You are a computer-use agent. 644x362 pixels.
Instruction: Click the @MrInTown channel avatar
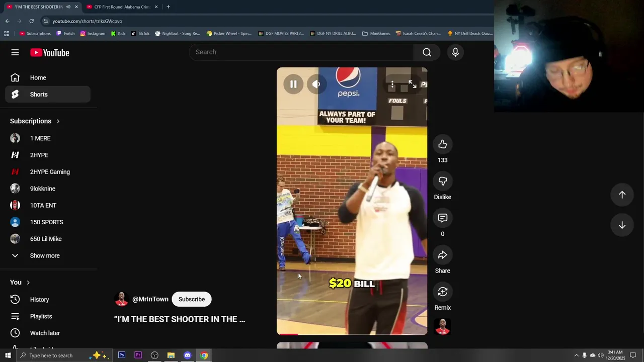[121, 299]
